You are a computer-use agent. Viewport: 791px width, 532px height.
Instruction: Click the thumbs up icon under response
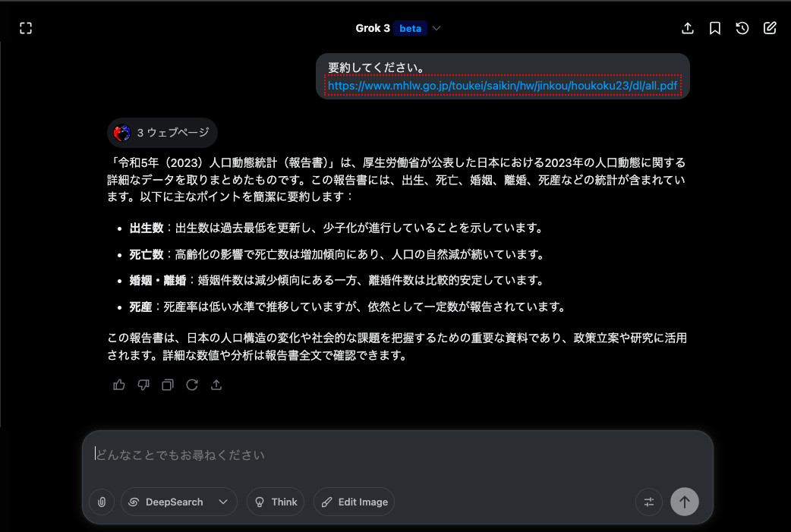coord(119,385)
